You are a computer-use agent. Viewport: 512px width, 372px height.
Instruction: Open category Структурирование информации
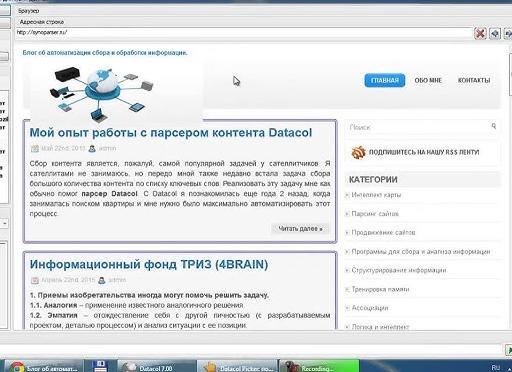click(399, 270)
